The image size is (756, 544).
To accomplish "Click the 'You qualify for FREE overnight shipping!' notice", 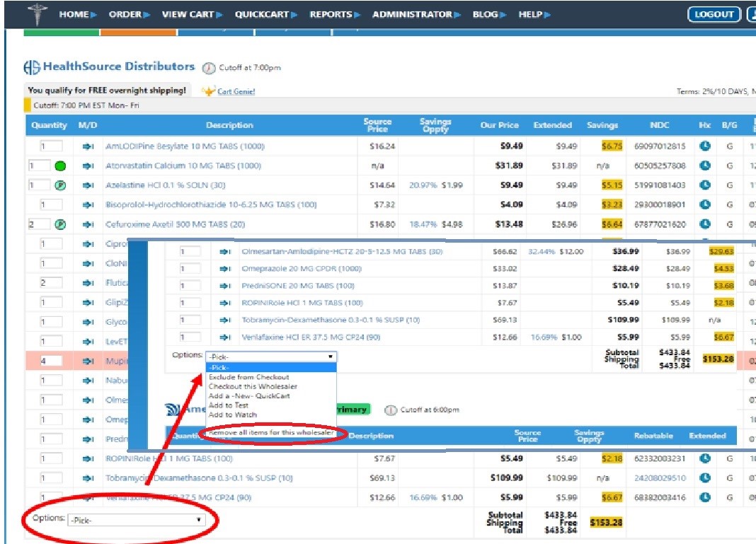I will tap(107, 91).
